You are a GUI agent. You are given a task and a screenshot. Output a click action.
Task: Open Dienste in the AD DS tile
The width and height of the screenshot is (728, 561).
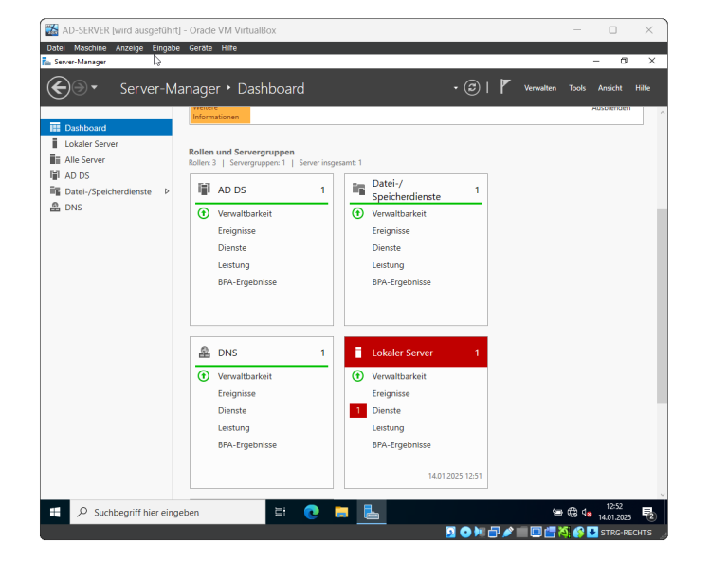click(232, 248)
